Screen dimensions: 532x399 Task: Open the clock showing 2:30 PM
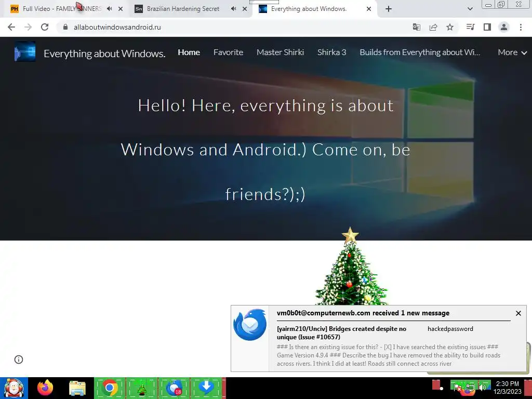click(x=507, y=388)
